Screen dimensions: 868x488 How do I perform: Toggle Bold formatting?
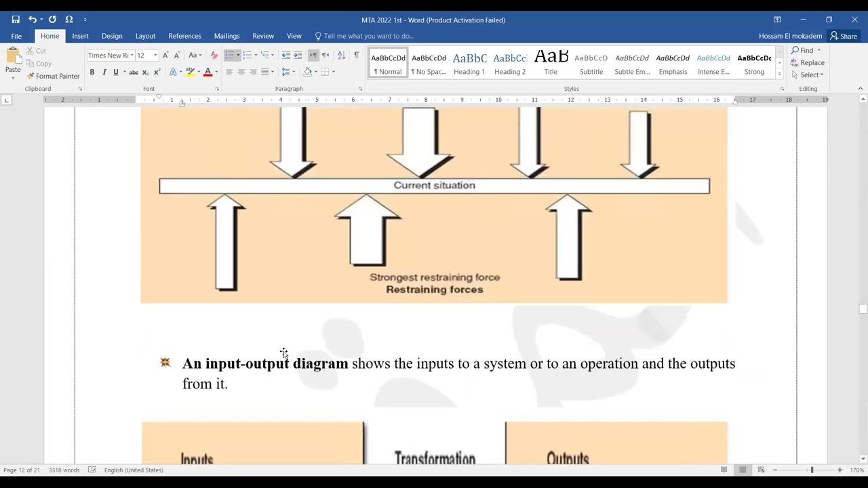click(92, 72)
